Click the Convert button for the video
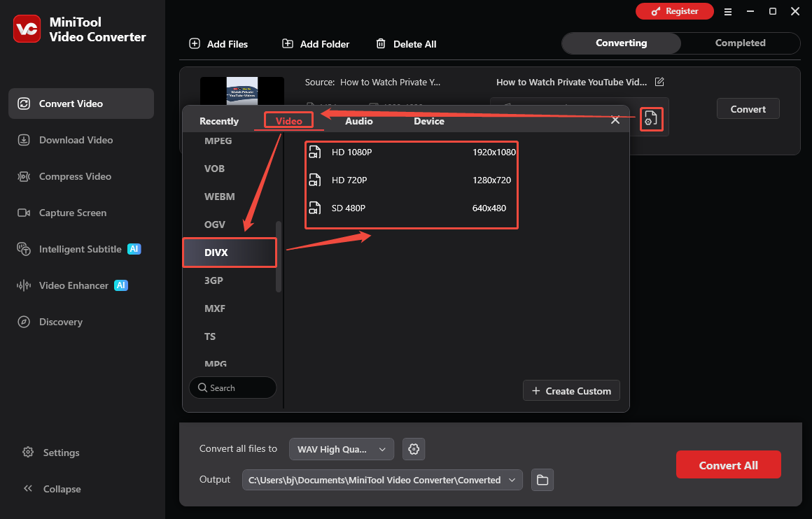812x519 pixels. coord(748,108)
